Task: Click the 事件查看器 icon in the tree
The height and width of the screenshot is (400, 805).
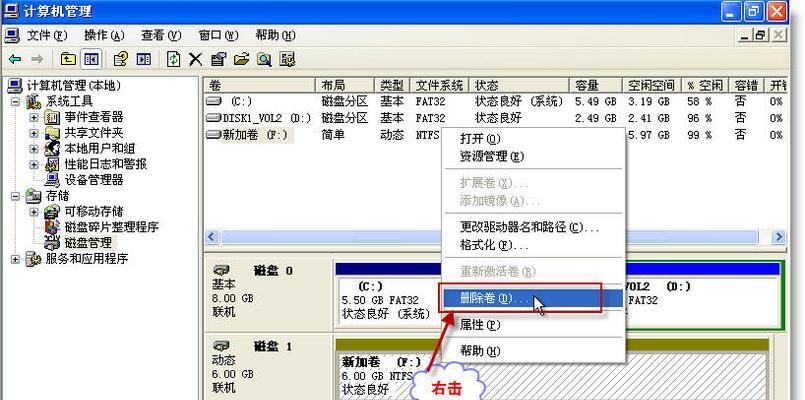Action: [52, 117]
